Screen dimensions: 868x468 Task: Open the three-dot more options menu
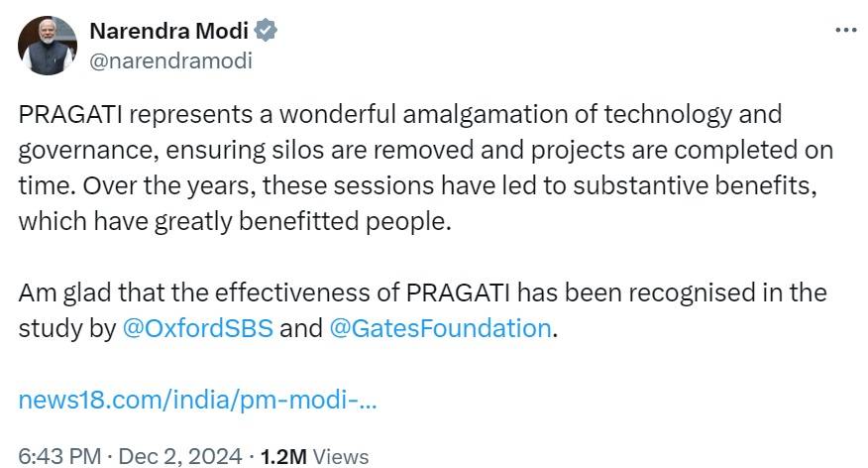tap(845, 30)
